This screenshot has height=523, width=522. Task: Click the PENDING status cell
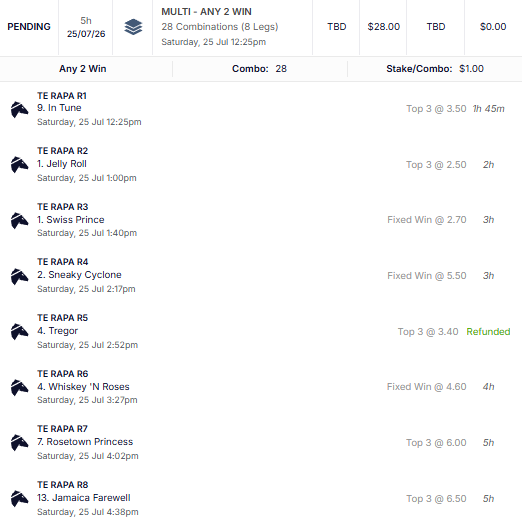[x=29, y=27]
